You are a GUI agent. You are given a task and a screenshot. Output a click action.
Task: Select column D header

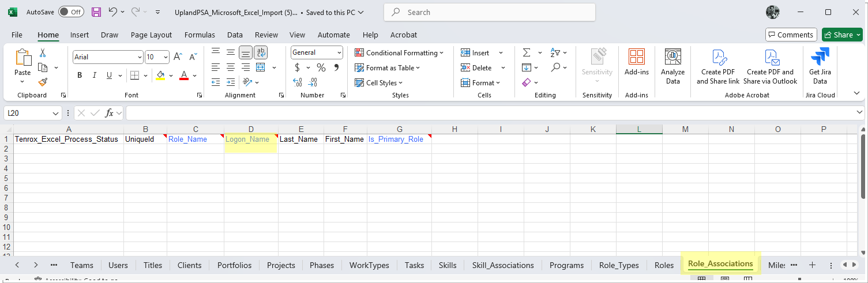point(251,129)
